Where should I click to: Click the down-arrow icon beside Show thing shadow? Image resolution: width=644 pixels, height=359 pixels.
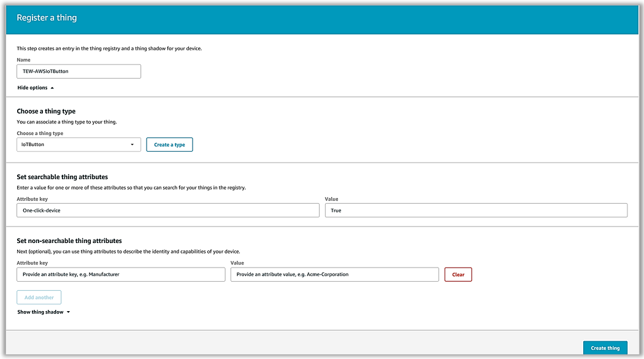(68, 312)
